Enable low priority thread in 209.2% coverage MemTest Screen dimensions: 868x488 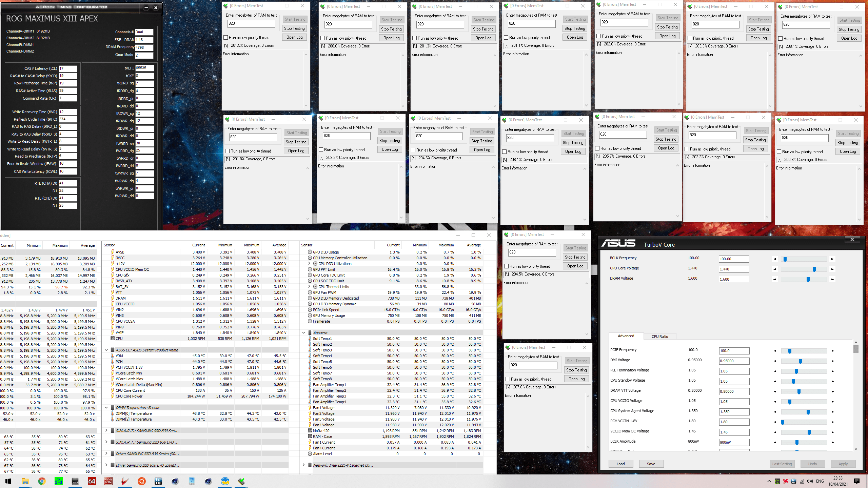[x=321, y=150]
